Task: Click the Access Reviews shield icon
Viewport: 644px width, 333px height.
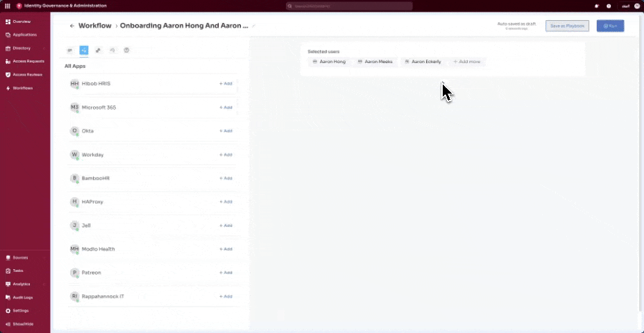Action: [8, 75]
